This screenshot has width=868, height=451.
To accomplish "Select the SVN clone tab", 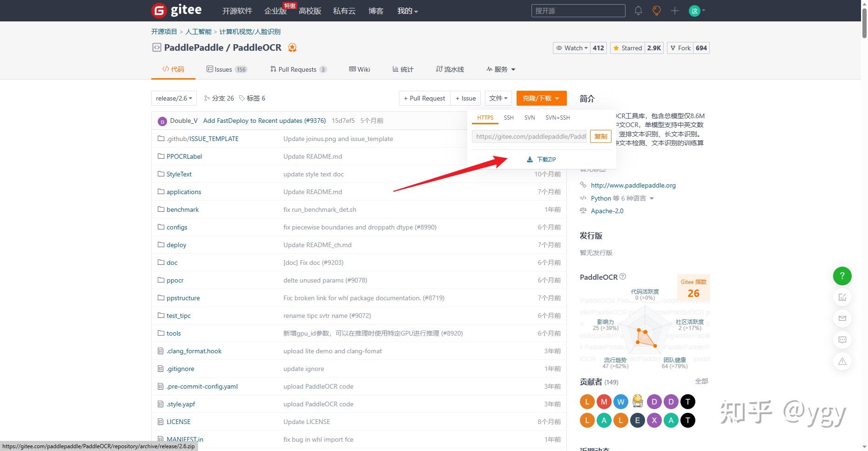I will pos(530,118).
